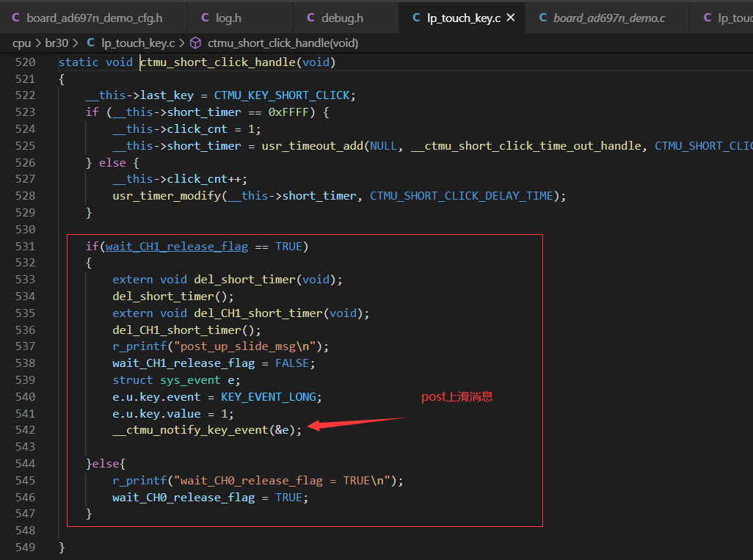Click the click_cnt++ statement on line 527
This screenshot has width=753, height=560.
pos(180,179)
